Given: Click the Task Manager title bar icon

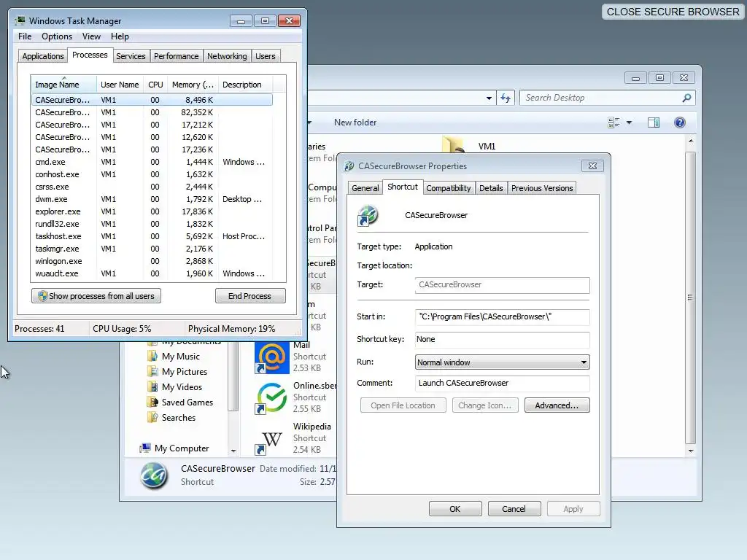Looking at the screenshot, I should tap(20, 20).
